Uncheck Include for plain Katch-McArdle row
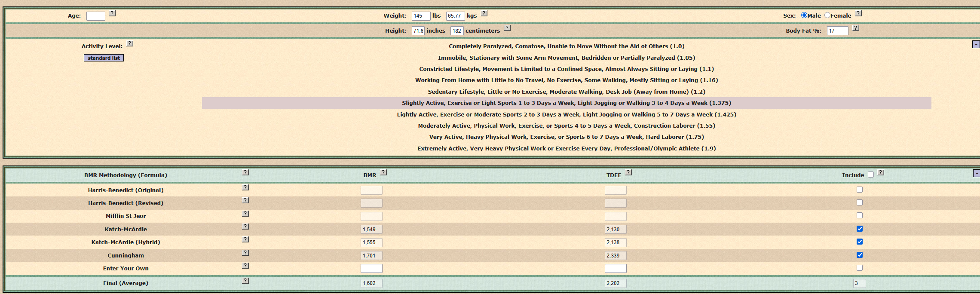980x294 pixels. coord(860,229)
